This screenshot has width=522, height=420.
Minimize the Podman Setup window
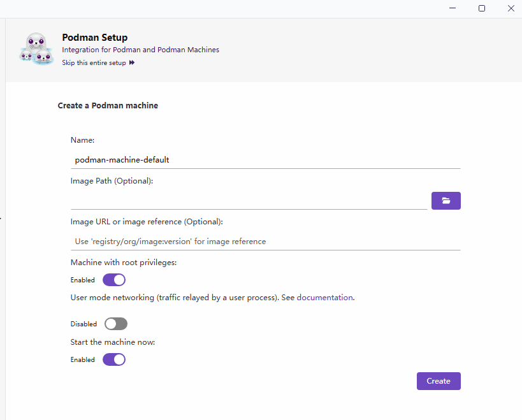pos(452,8)
